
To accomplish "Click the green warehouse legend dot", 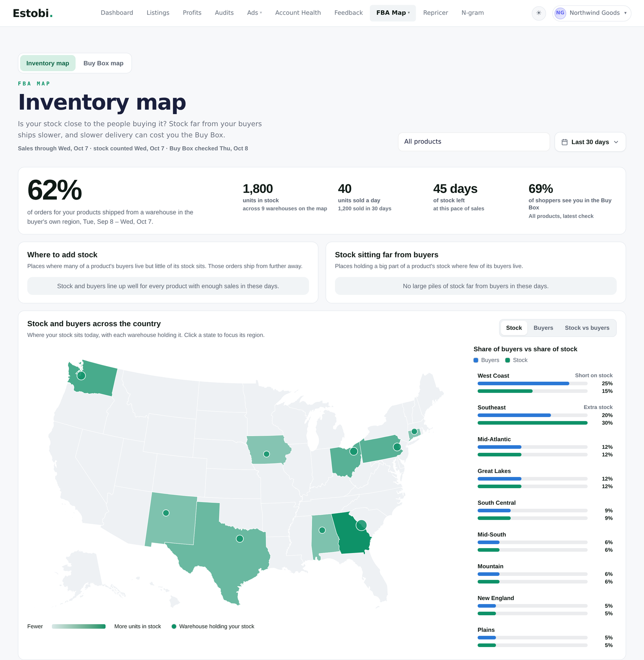I will pyautogui.click(x=174, y=626).
